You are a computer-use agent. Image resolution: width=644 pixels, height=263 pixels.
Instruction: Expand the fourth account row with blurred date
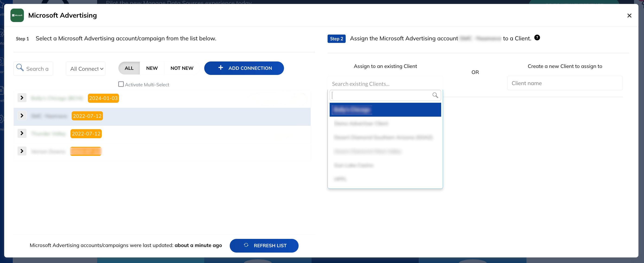(x=22, y=151)
